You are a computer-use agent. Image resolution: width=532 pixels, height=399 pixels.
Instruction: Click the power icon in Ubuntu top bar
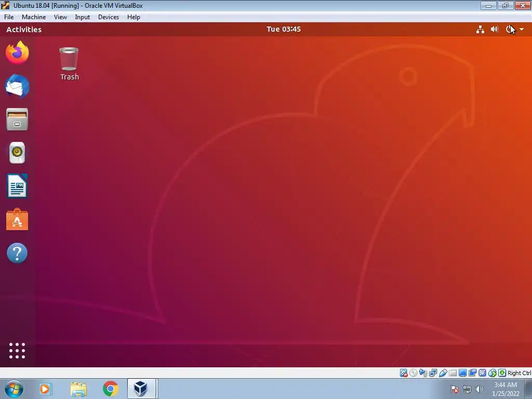(509, 30)
